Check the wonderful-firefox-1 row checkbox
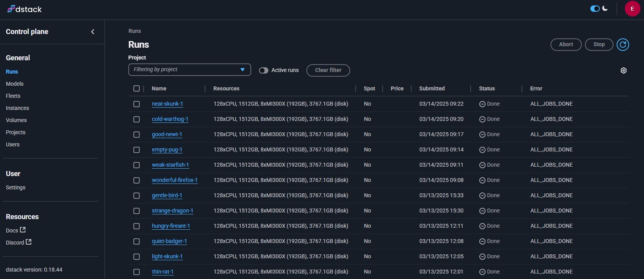The height and width of the screenshot is (279, 644). click(x=137, y=180)
